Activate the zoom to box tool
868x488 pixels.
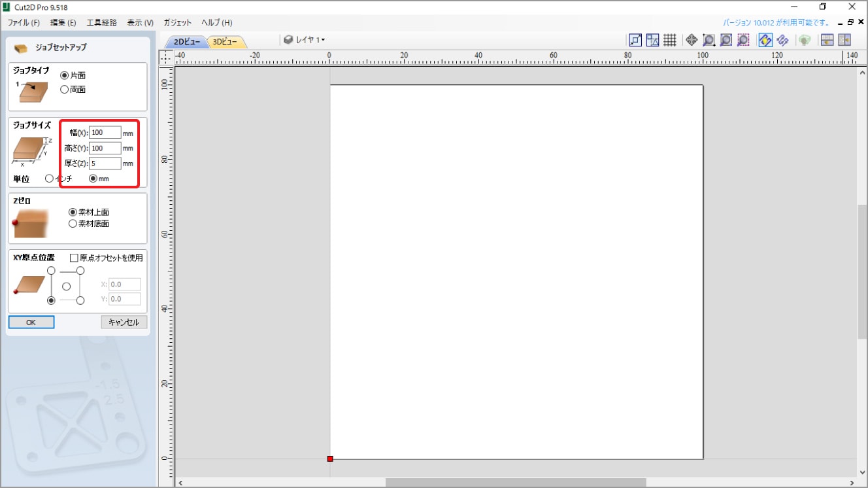point(709,40)
